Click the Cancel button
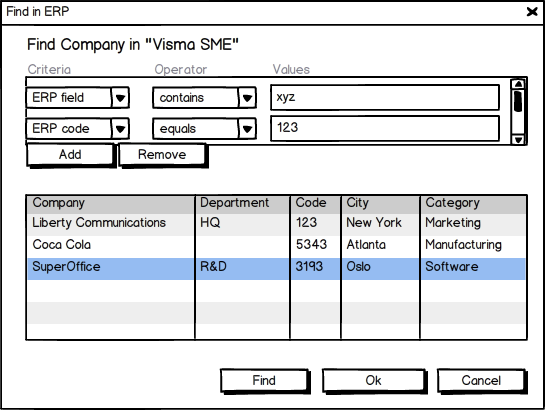The image size is (545, 410). pyautogui.click(x=481, y=380)
